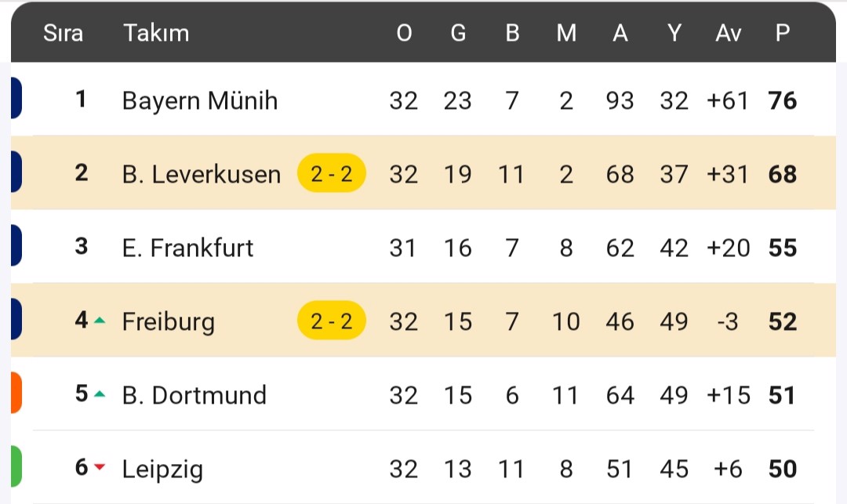Click the O matches played column header
This screenshot has height=504, width=847.
pos(404,33)
